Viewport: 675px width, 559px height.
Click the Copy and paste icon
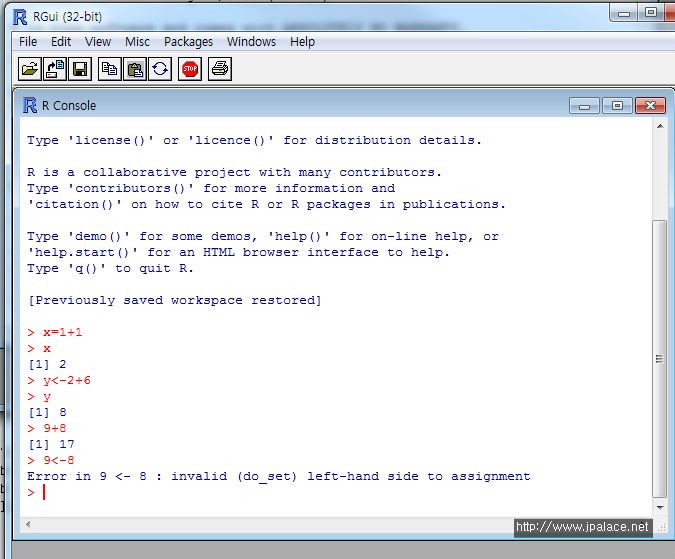point(160,69)
